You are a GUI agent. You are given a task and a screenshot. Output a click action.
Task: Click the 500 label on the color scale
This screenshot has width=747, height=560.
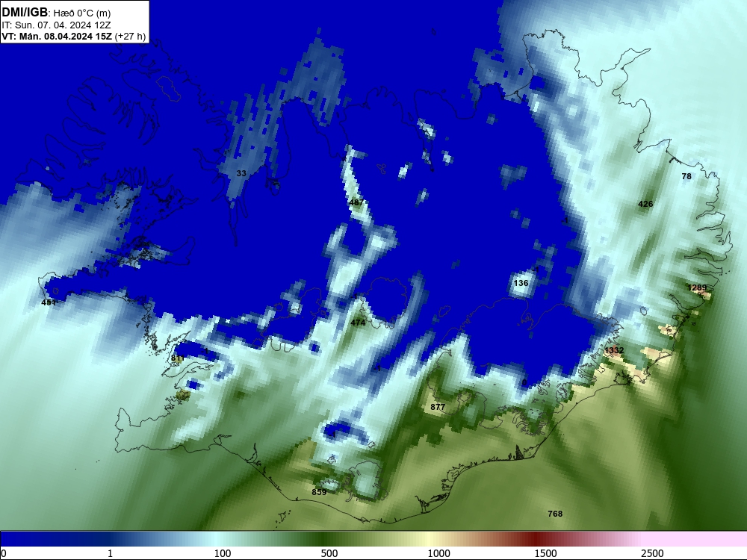coord(329,553)
